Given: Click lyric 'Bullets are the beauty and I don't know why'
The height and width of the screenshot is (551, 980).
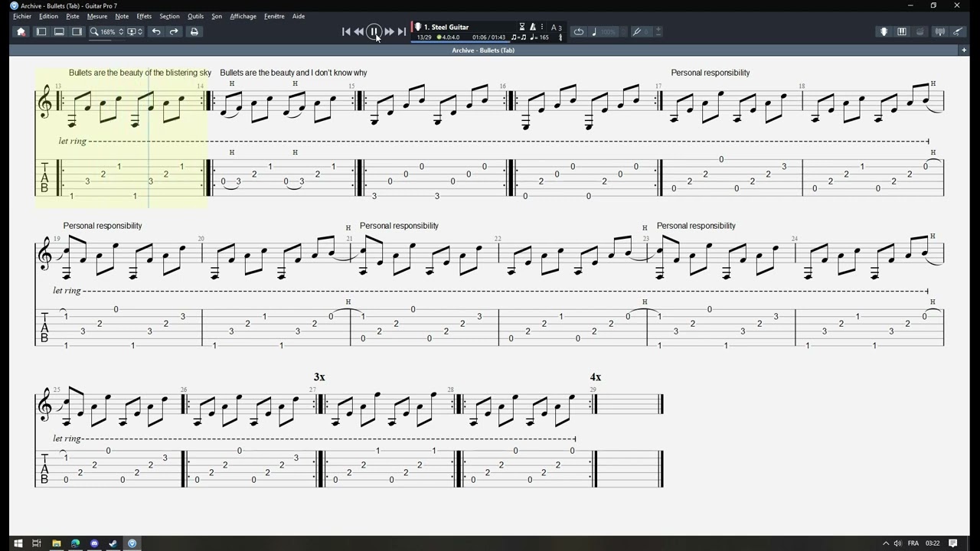Looking at the screenshot, I should [293, 73].
